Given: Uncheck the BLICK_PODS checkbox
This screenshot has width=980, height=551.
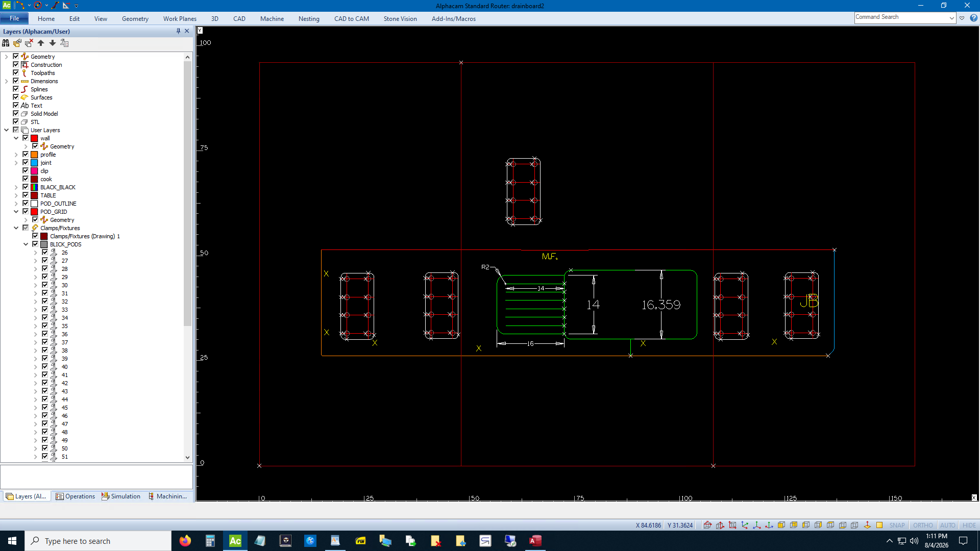Looking at the screenshot, I should click(x=35, y=244).
